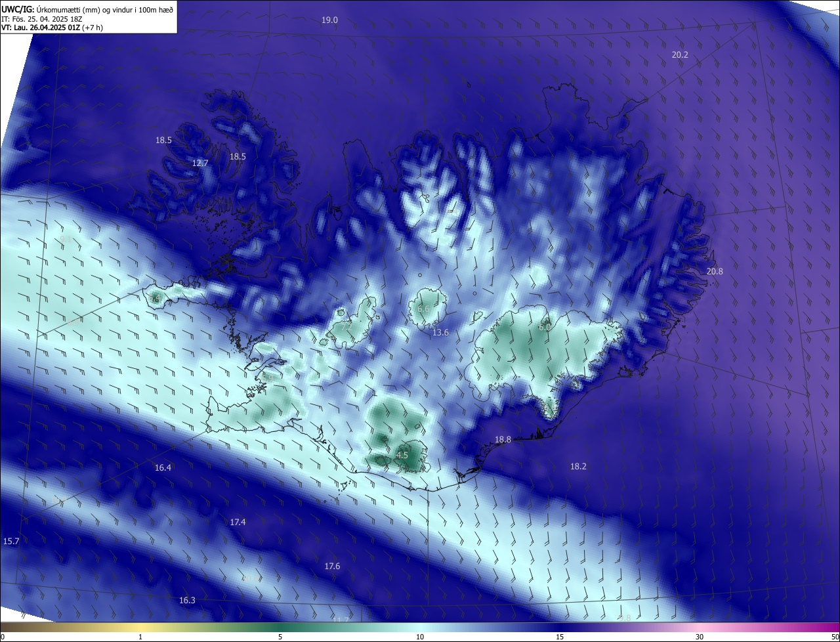The width and height of the screenshot is (840, 642).
Task: Select the 17.6 value label
Action: [x=332, y=567]
